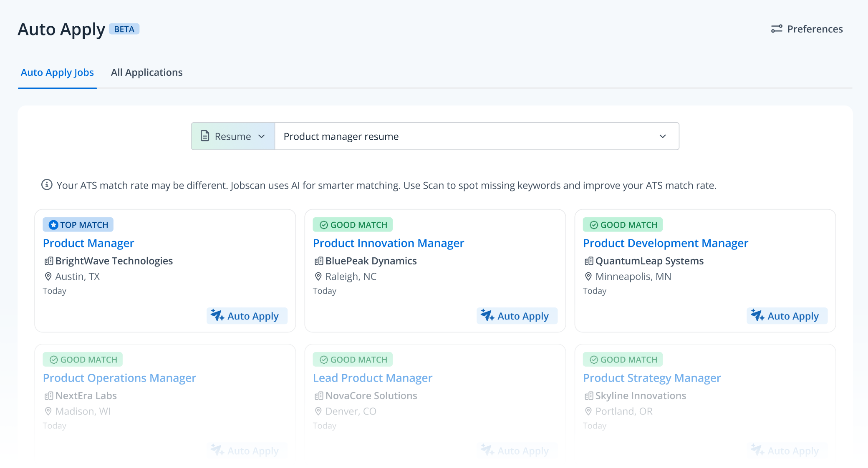The width and height of the screenshot is (868, 468).
Task: Click the Auto Apply page heading
Action: [x=61, y=30]
